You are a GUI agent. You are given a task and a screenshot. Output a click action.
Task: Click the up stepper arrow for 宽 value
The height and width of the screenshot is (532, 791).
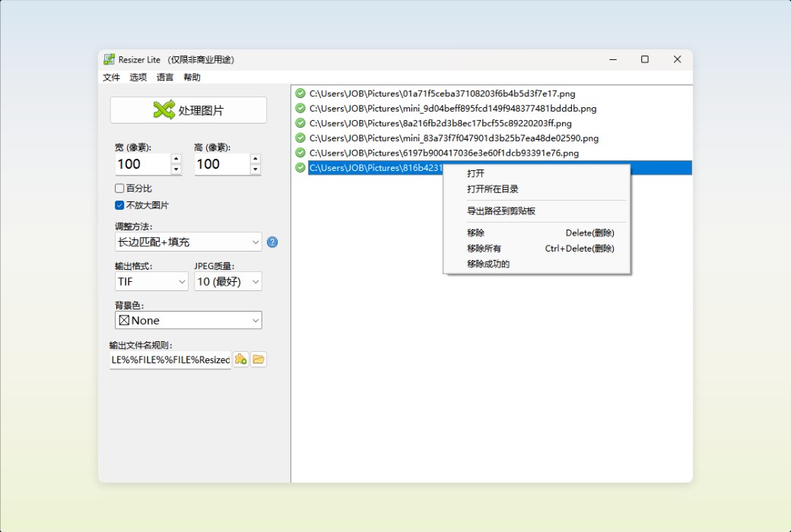pos(175,160)
